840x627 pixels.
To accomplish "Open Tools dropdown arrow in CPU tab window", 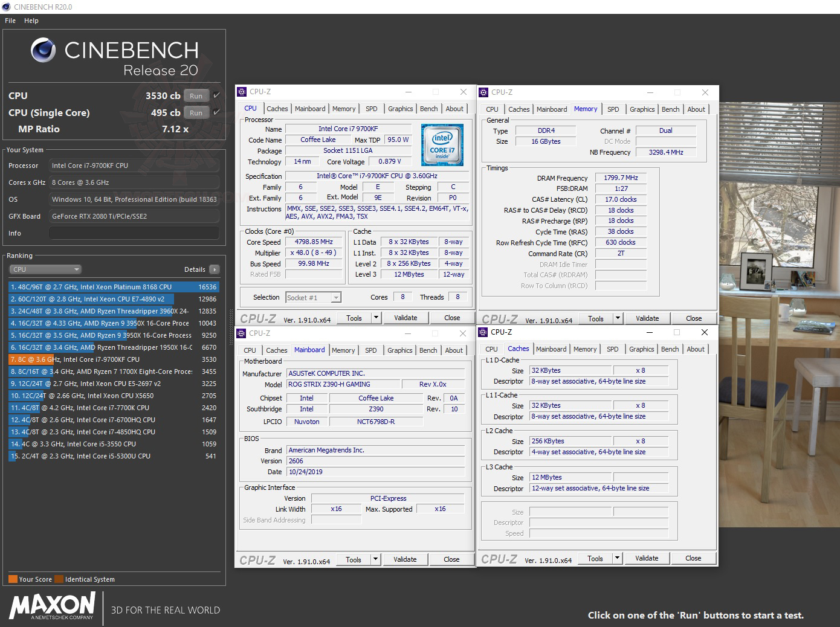I will [x=376, y=318].
